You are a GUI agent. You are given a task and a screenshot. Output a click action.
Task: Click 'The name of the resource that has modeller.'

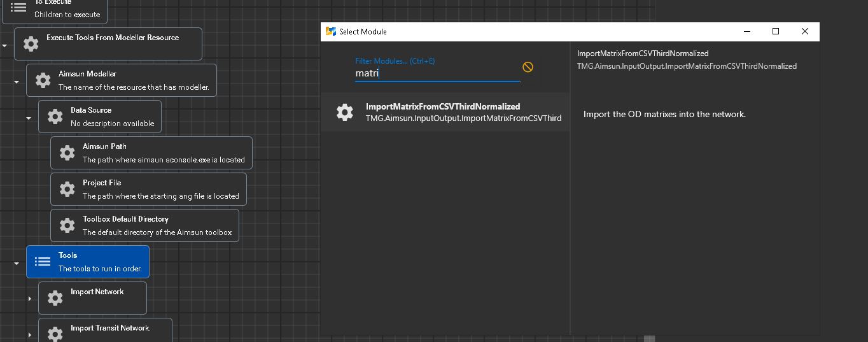[134, 87]
